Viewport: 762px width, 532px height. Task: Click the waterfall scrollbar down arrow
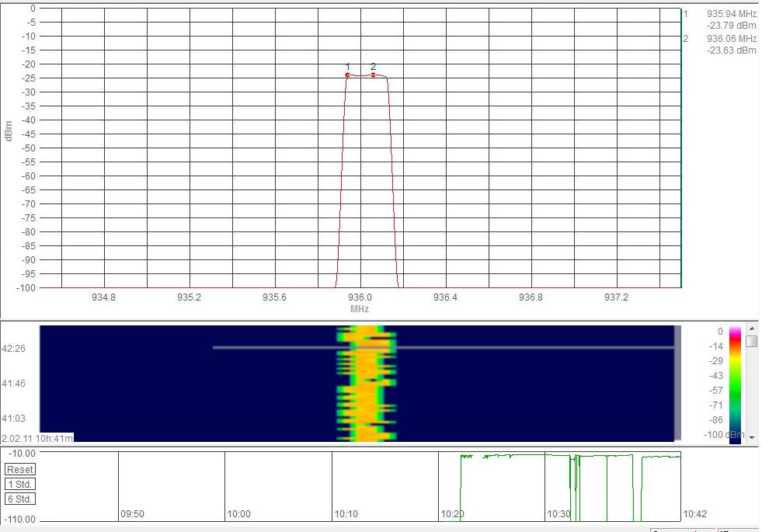752,438
